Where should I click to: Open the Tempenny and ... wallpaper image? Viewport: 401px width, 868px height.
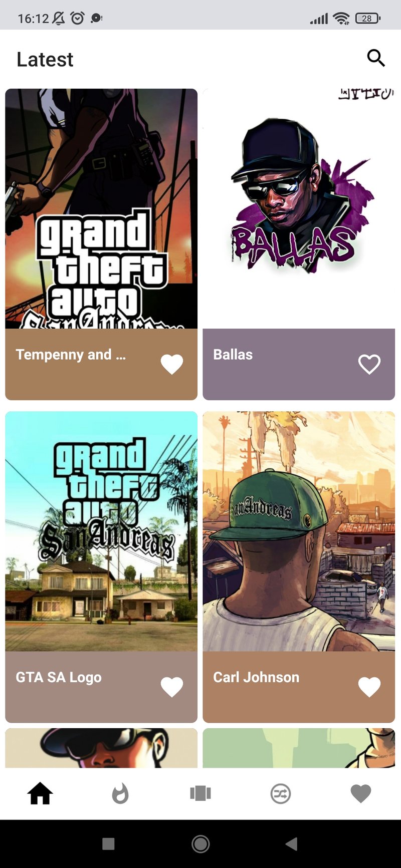tap(101, 209)
